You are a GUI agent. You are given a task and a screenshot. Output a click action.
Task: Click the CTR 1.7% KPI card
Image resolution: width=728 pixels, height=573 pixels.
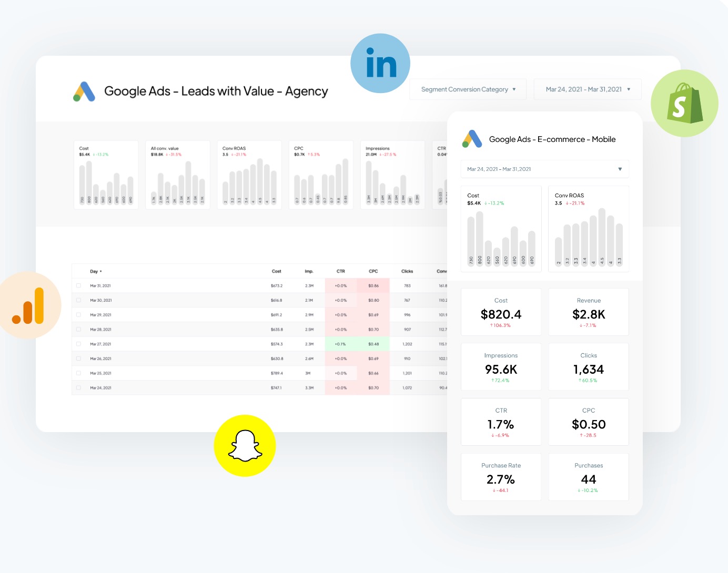pos(501,422)
